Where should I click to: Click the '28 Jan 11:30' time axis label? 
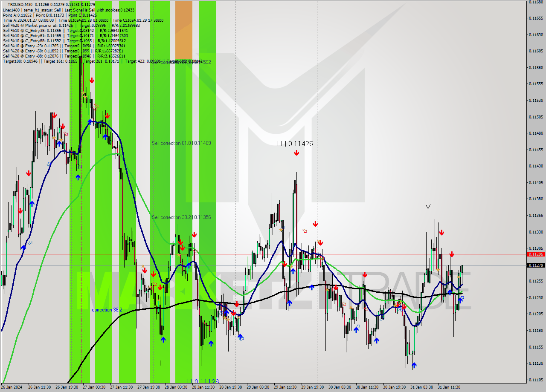point(203,387)
